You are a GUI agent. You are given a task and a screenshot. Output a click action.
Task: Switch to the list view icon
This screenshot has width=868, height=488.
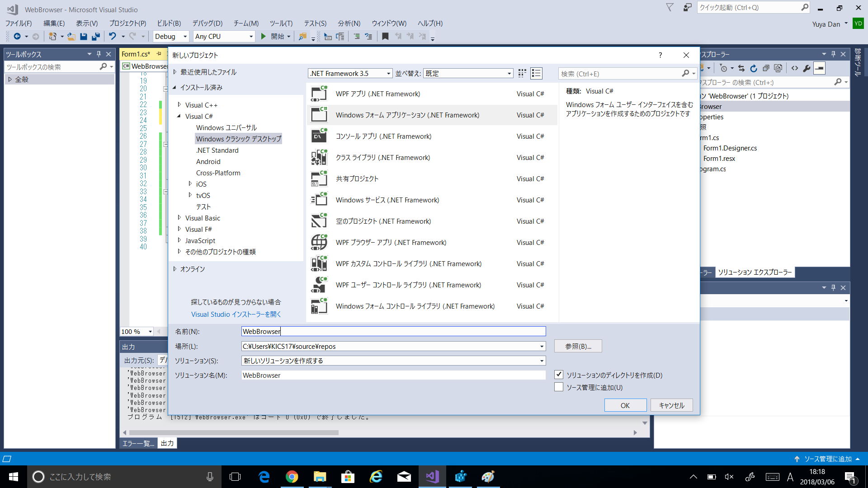pyautogui.click(x=536, y=73)
